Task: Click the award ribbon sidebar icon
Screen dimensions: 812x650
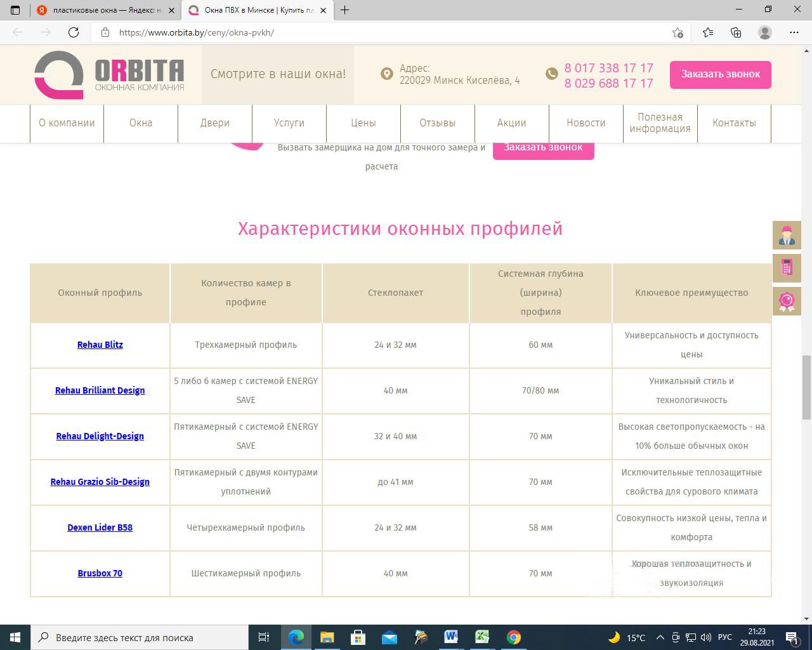Action: 787,300
